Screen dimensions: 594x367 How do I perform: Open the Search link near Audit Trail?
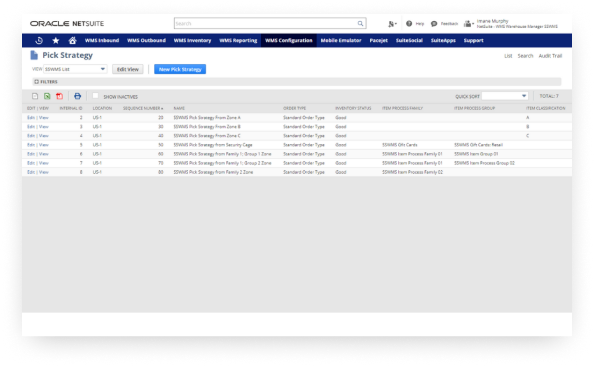(x=525, y=56)
